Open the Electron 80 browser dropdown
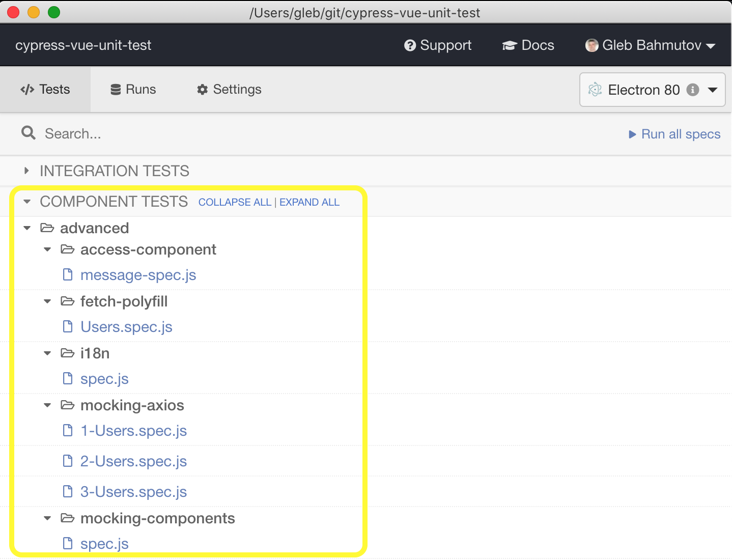 pos(653,90)
